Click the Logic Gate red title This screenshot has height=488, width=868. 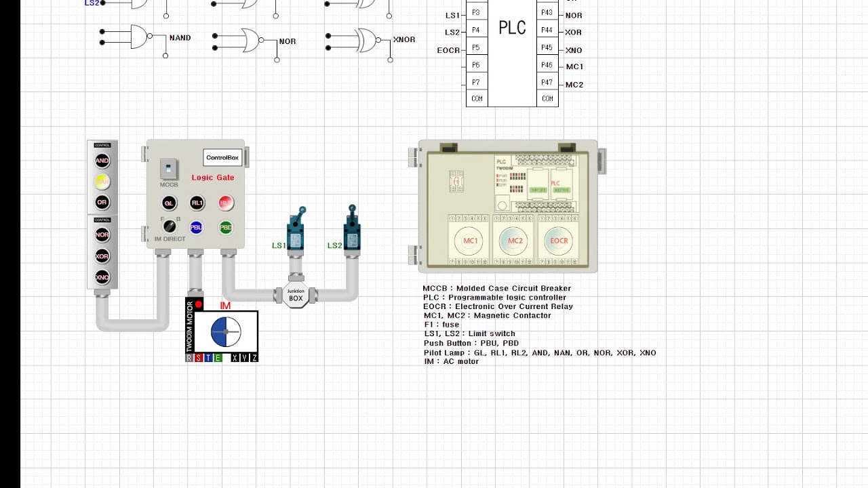point(213,178)
